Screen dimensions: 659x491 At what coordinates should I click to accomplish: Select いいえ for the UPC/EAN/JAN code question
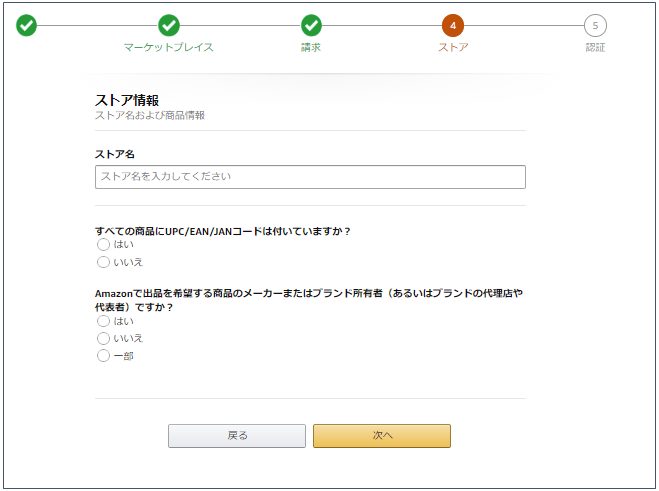coord(103,262)
